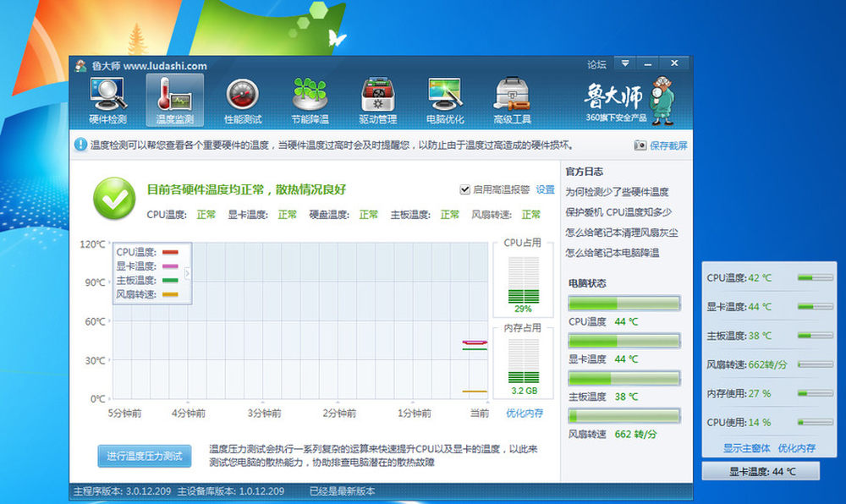Click the 显卡温度 progress bar in 电脑状态

click(x=624, y=341)
